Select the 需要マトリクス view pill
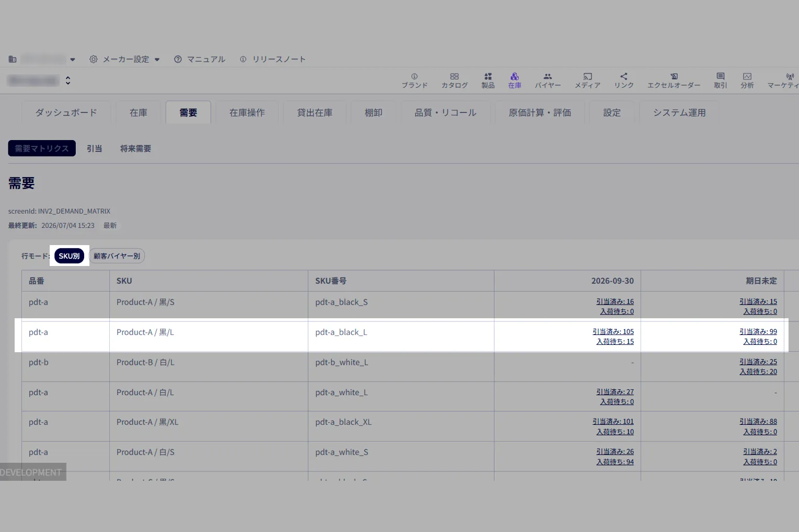 [x=42, y=148]
